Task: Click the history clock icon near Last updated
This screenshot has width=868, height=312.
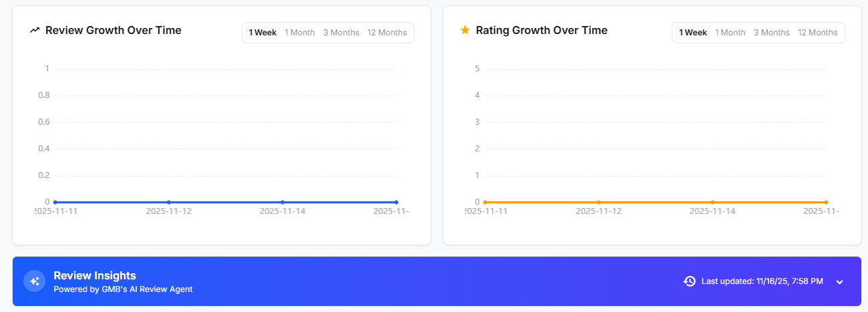Action: coord(690,281)
